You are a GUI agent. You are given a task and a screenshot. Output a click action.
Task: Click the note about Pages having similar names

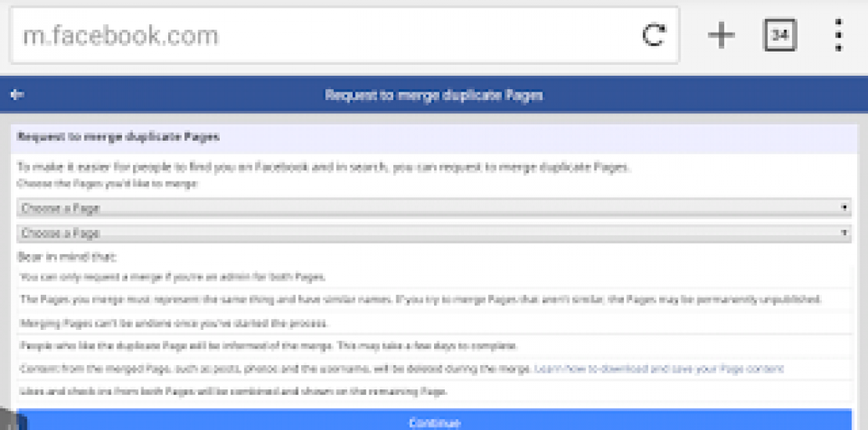coord(420,299)
